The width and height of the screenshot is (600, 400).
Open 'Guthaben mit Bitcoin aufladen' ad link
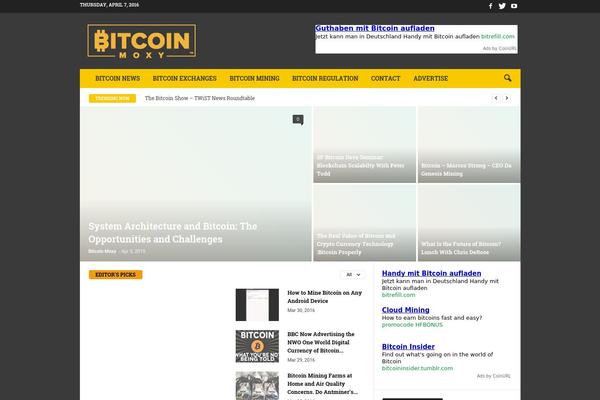coord(375,28)
